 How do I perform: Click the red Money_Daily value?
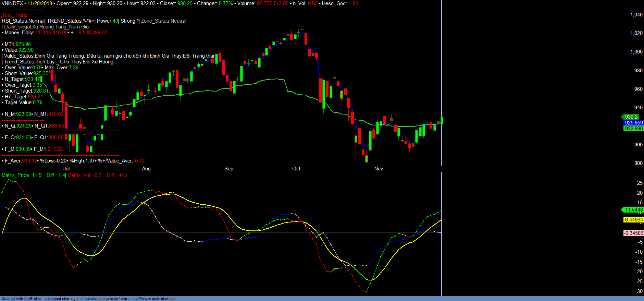pos(51,33)
